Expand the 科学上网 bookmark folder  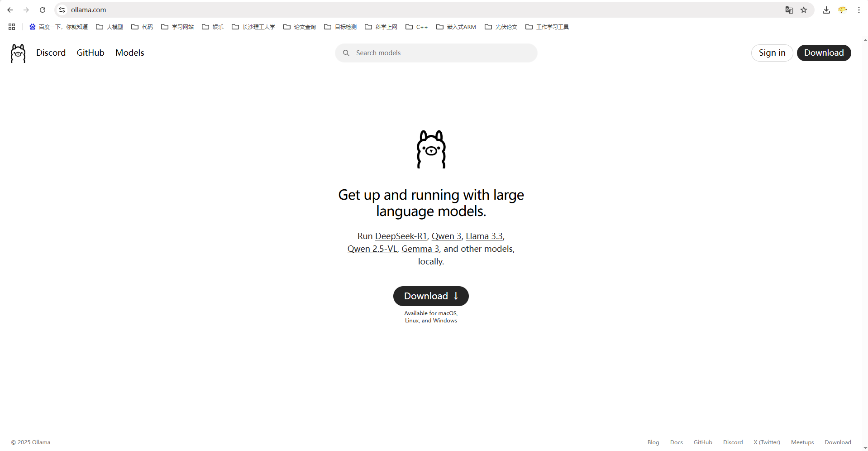pos(381,27)
